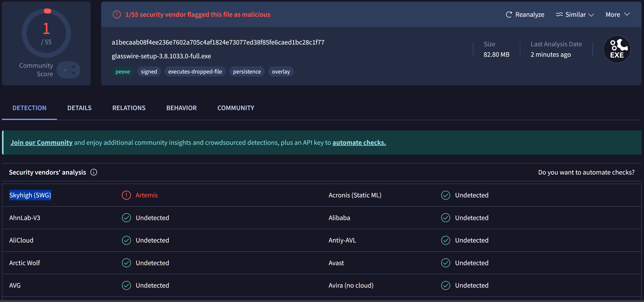This screenshot has height=302, width=644.
Task: Click the Antiy-AVL vendor name
Action: (x=342, y=240)
